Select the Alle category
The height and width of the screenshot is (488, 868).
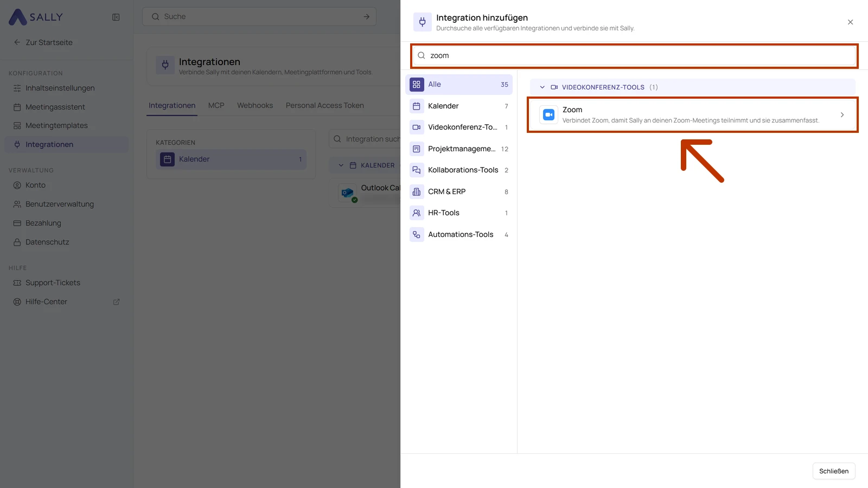coord(459,85)
